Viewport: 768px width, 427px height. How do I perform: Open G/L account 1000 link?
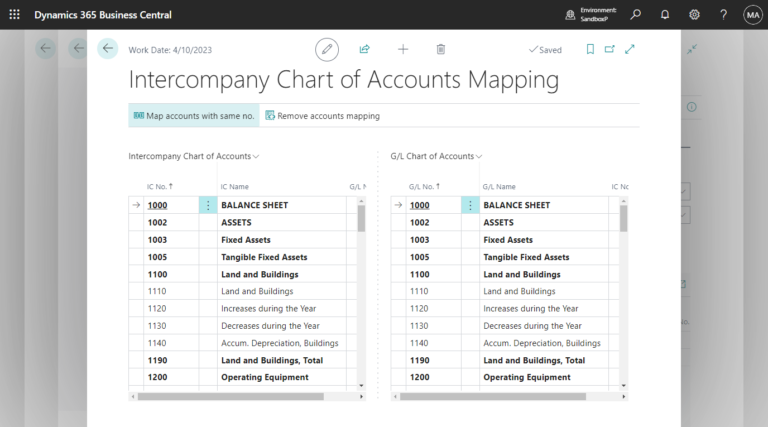419,205
